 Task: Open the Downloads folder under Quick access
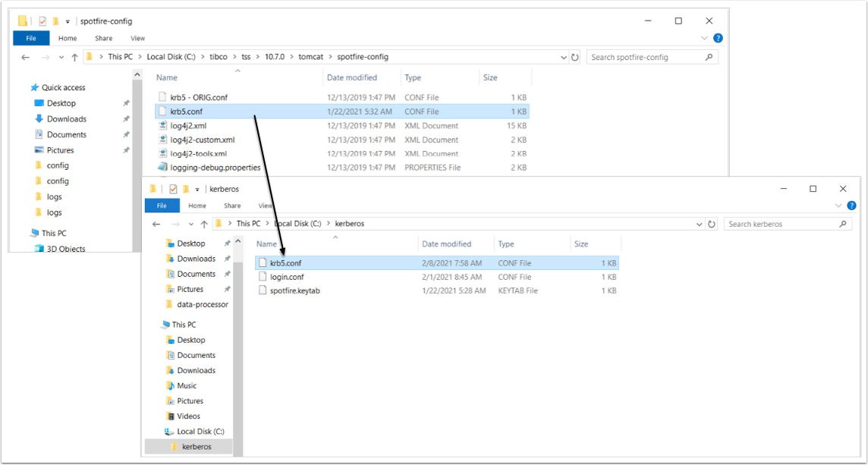pos(66,119)
